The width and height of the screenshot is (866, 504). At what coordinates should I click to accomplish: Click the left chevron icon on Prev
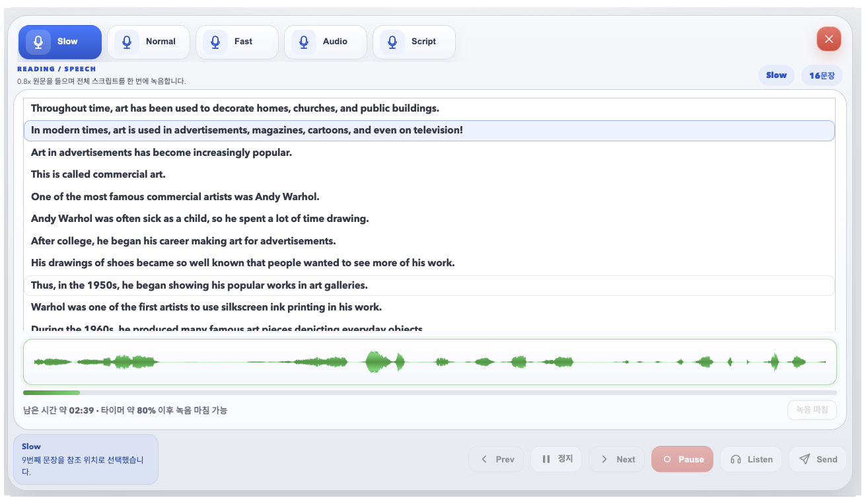[484, 459]
